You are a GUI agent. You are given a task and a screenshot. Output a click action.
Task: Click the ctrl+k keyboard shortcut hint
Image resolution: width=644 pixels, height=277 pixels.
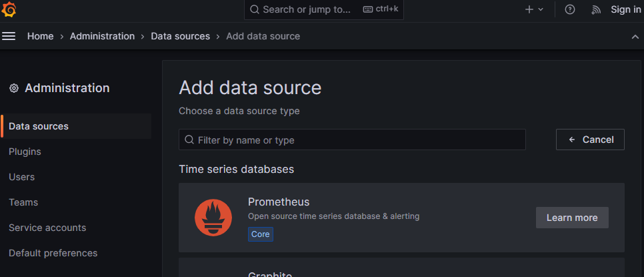(x=381, y=9)
